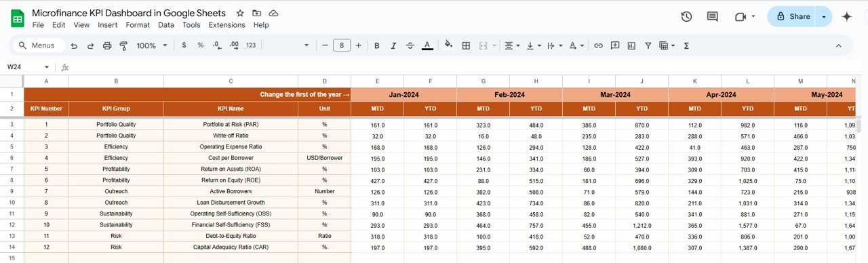
Task: Check cloud save status icon
Action: pyautogui.click(x=273, y=14)
